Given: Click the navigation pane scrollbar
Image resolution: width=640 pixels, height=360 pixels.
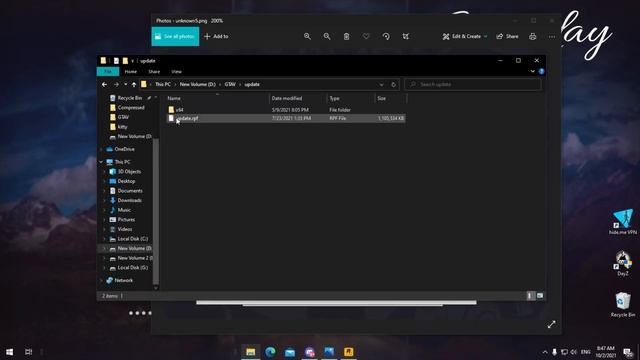Looking at the screenshot, I should 156,212.
